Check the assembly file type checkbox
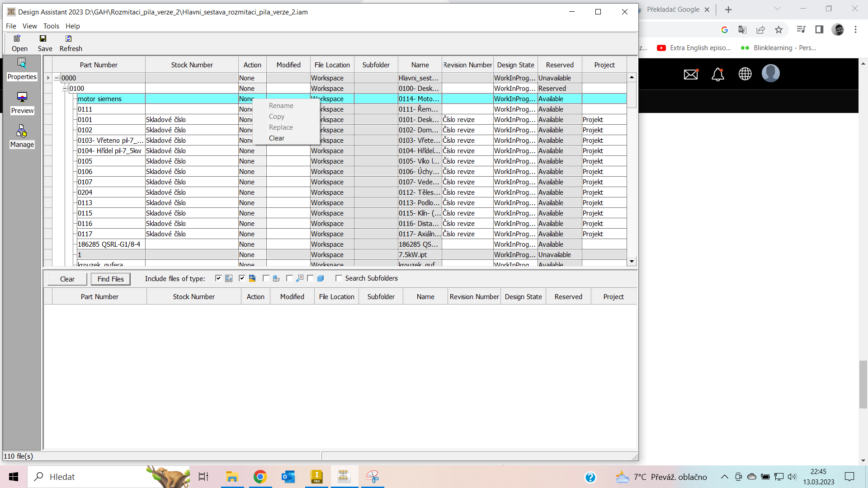868x488 pixels. pyautogui.click(x=266, y=278)
